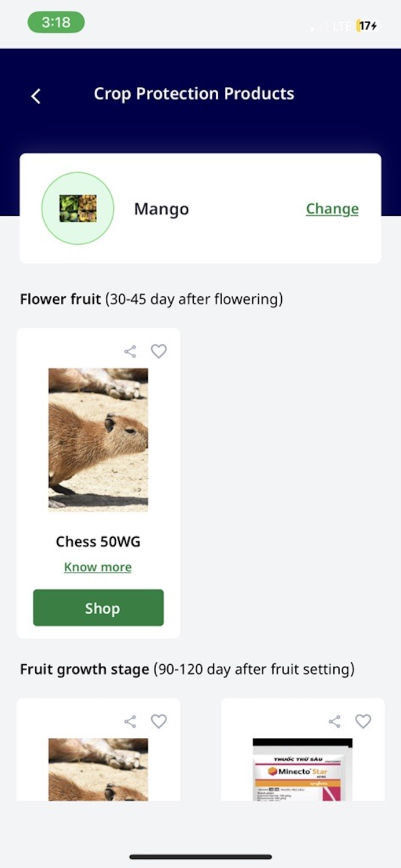Add the Minecto Star product to favorites
The height and width of the screenshot is (868, 401).
(363, 721)
